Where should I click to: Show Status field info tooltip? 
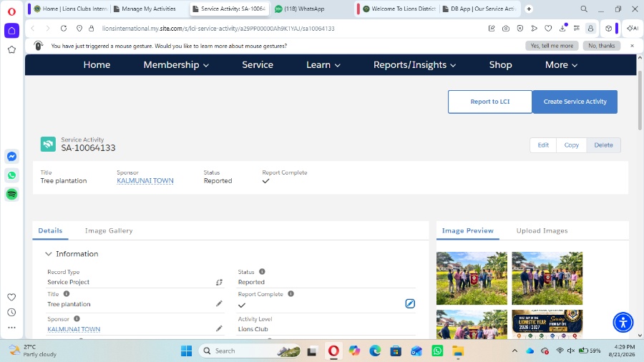click(262, 272)
